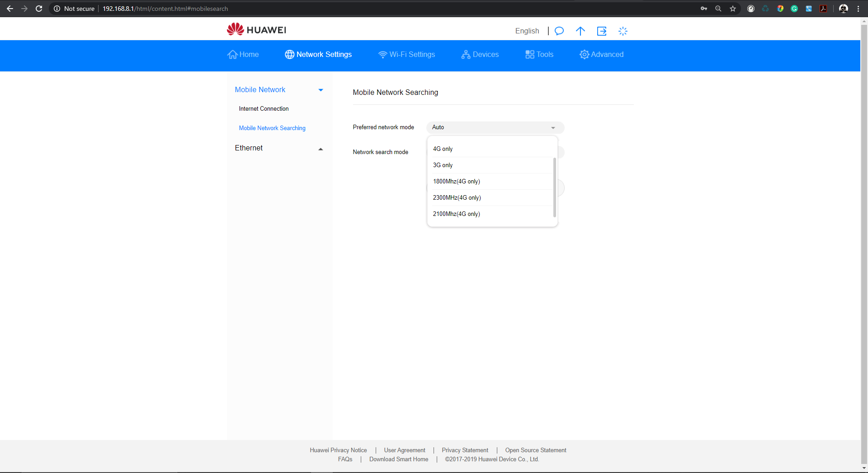Viewport: 868px width, 473px height.
Task: Open User Agreement link
Action: pyautogui.click(x=405, y=450)
